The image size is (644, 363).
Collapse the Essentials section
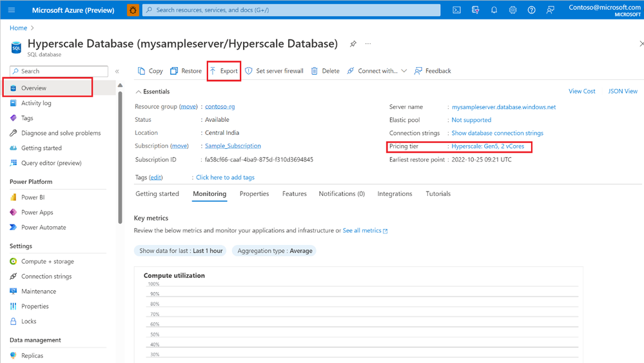click(152, 92)
